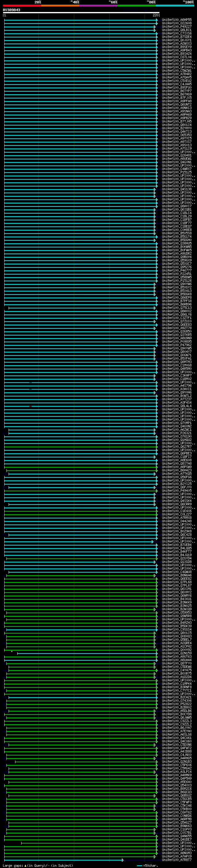Screen dimensions: 197x868
Task: Open hit UniRef100_C1BL29
Action: (176, 216)
